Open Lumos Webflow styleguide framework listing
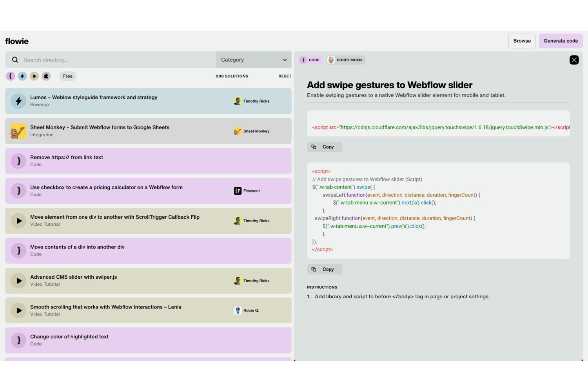The height and width of the screenshot is (392, 588). 148,101
